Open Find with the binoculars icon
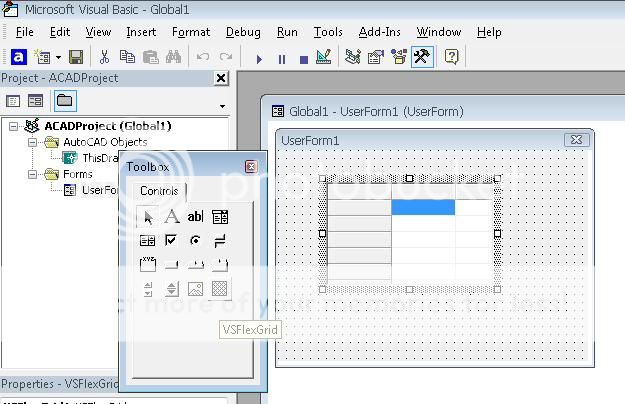Image resolution: width=625 pixels, height=404 pixels. click(x=173, y=57)
